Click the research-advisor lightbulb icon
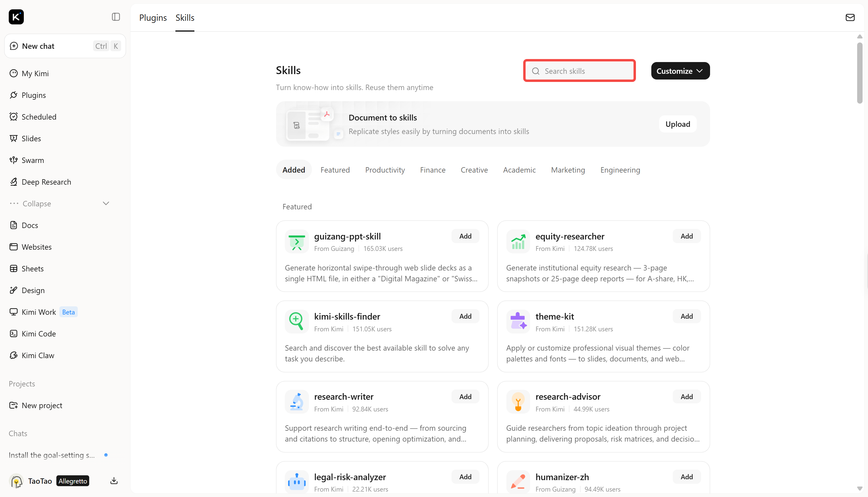Viewport: 868px width, 497px height. [518, 402]
